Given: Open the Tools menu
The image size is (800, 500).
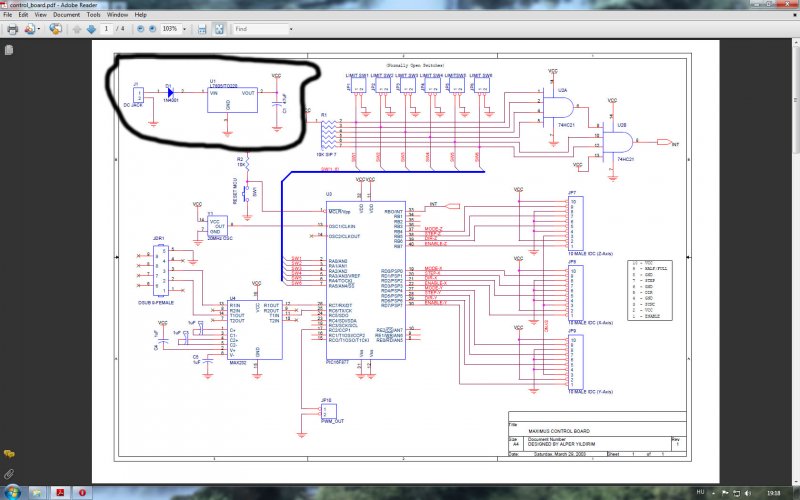Looking at the screenshot, I should 93,15.
